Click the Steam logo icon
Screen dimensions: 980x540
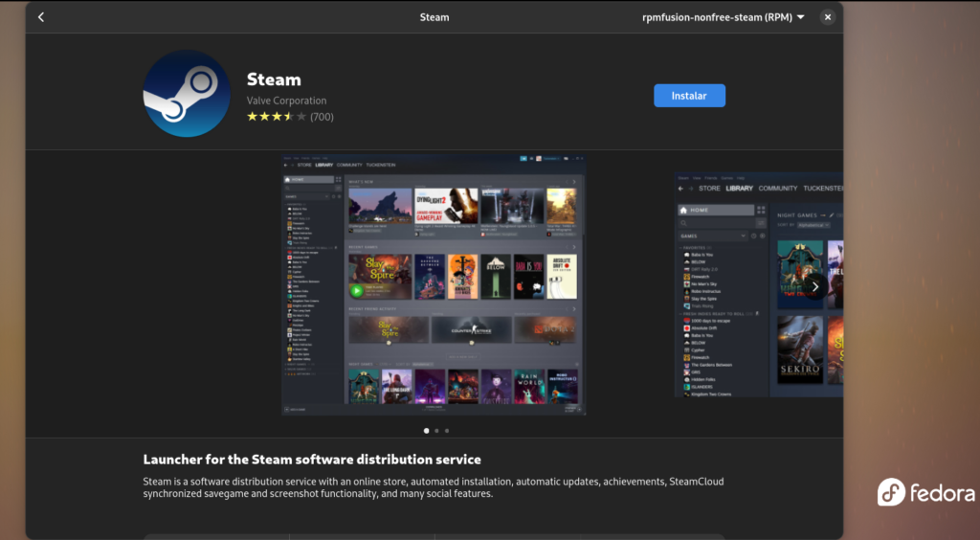pos(187,94)
